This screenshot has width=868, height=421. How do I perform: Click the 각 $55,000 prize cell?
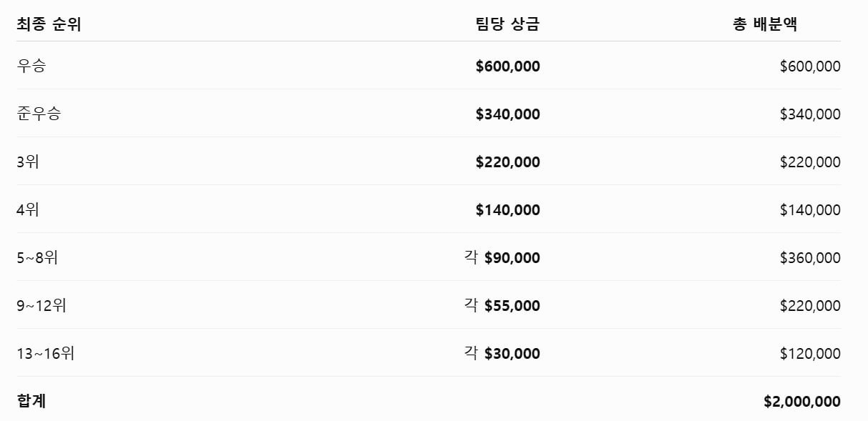pyautogui.click(x=502, y=306)
